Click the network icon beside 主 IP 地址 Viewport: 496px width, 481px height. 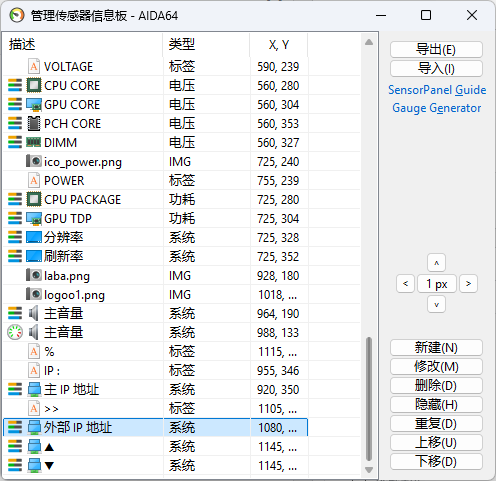click(x=34, y=389)
